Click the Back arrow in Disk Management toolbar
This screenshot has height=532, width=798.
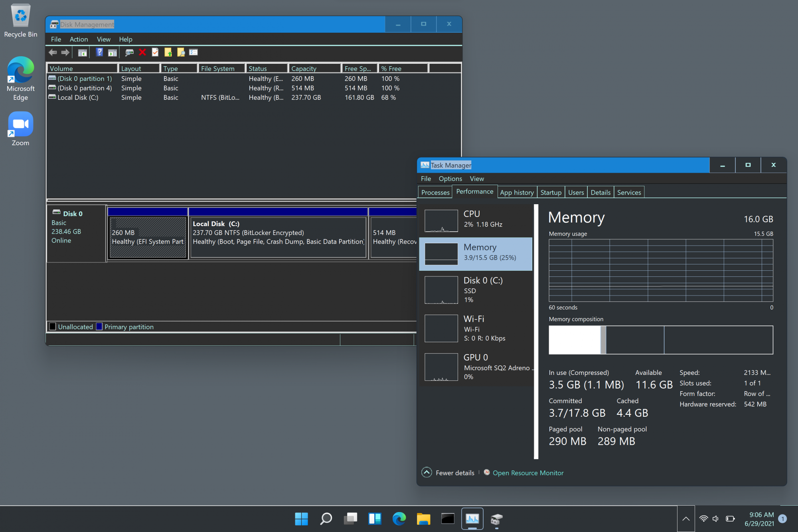click(53, 52)
